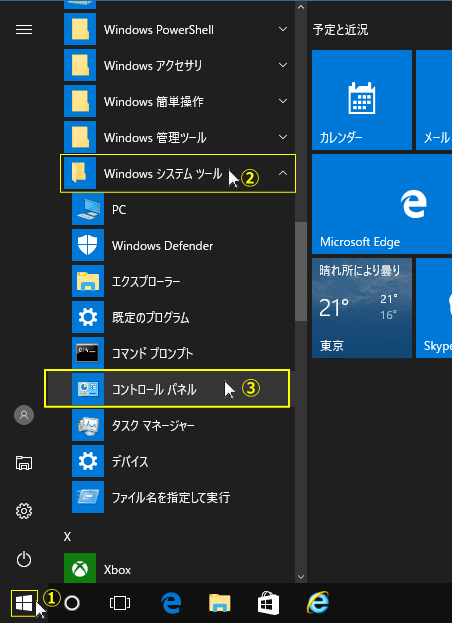Expand Windows PowerShell folder chevron
Image resolution: width=452 pixels, height=623 pixels.
pyautogui.click(x=283, y=29)
